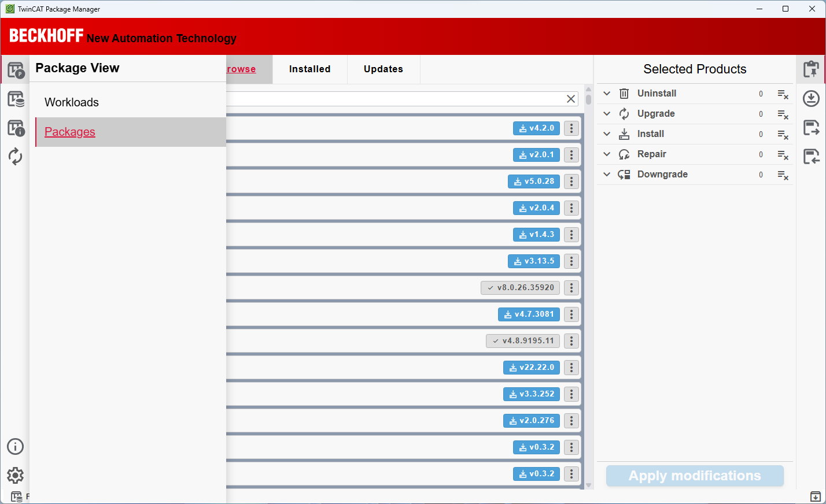Screen dimensions: 826x504
Task: Click the bottom-right status bar download icon
Action: (x=815, y=496)
